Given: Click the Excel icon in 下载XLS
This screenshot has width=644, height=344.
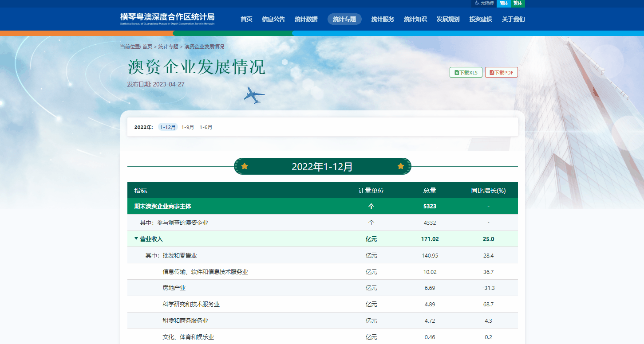Looking at the screenshot, I should click(457, 73).
